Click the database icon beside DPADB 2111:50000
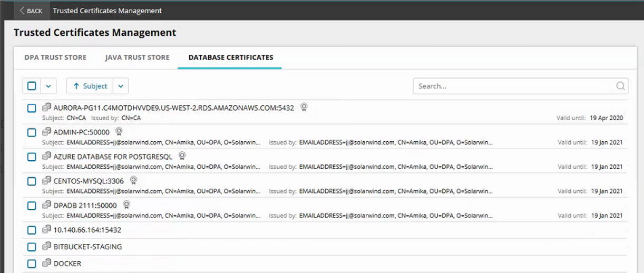The image size is (644, 273). (x=46, y=205)
